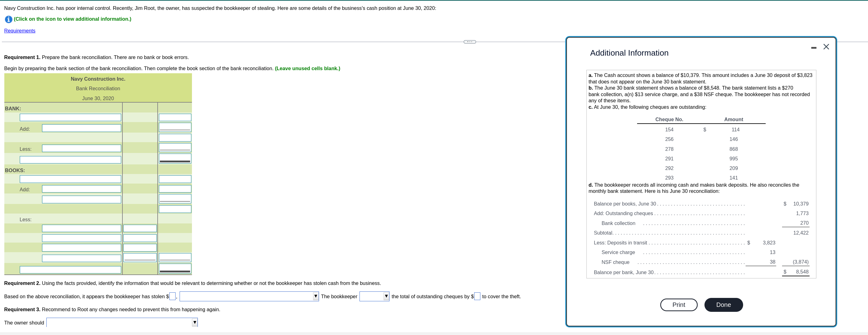Click the stolen dollar amount input box
Screen dimensions: 868x335
[x=172, y=296]
